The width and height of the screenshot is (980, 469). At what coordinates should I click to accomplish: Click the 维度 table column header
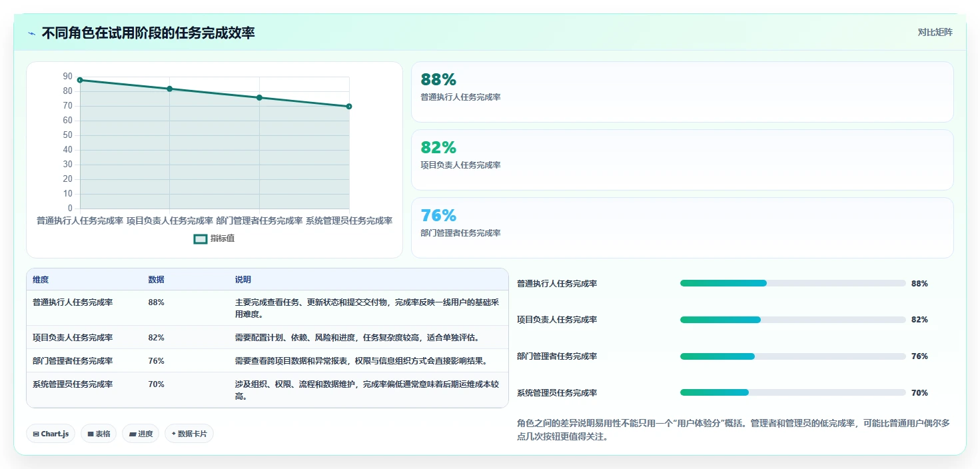41,280
